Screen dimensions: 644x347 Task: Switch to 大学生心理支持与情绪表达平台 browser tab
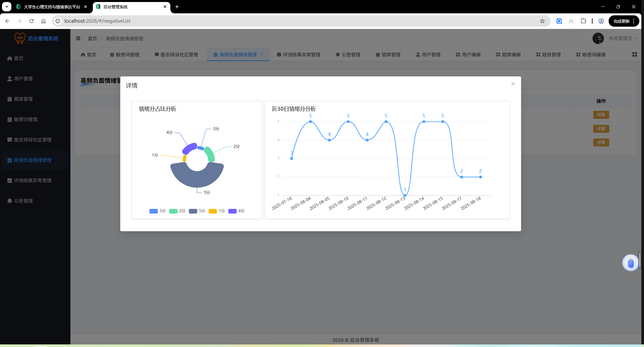[52, 7]
